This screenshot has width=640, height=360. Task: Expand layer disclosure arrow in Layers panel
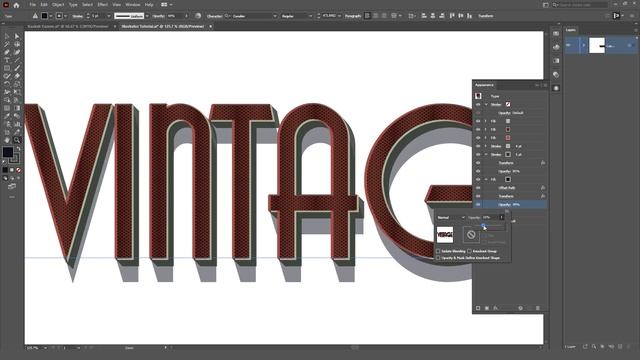584,45
